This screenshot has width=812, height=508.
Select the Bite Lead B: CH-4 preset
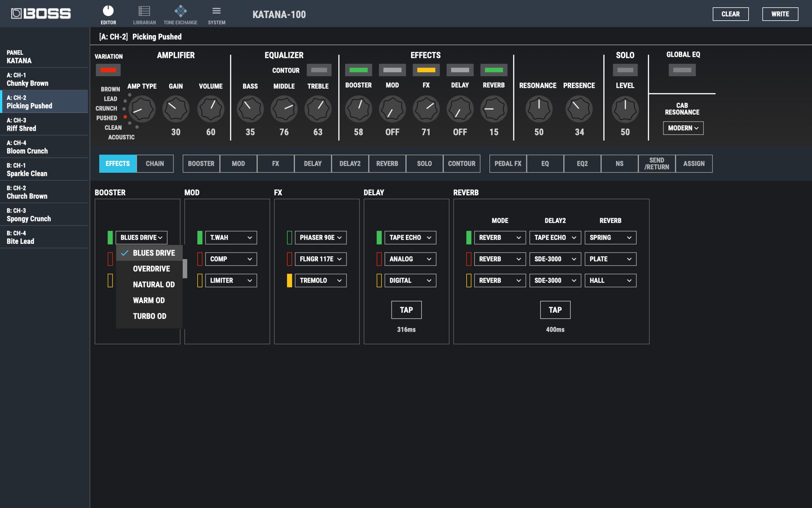pyautogui.click(x=44, y=237)
